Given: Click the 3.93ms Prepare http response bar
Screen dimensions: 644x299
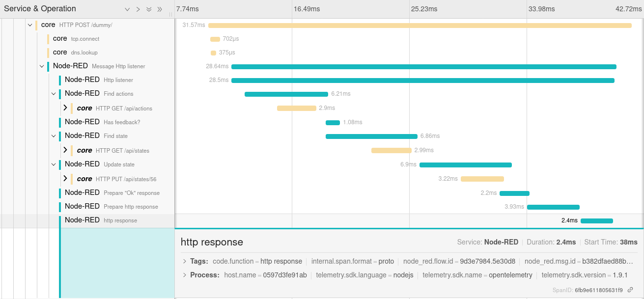Looking at the screenshot, I should click(553, 207).
